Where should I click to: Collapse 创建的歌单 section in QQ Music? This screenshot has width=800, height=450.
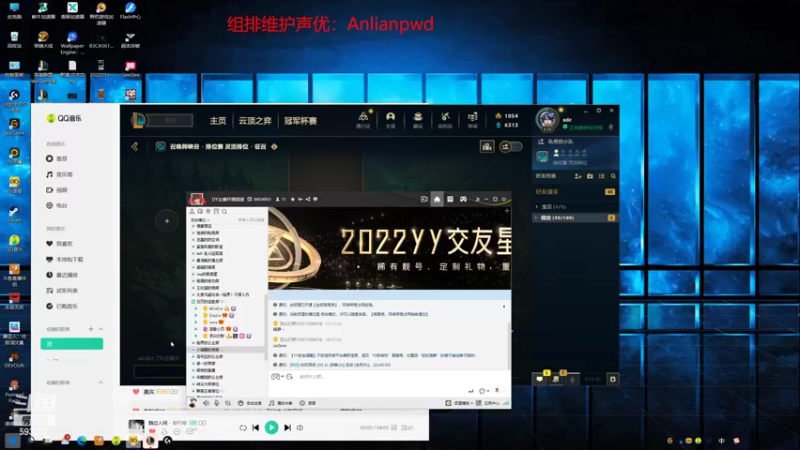[x=101, y=329]
